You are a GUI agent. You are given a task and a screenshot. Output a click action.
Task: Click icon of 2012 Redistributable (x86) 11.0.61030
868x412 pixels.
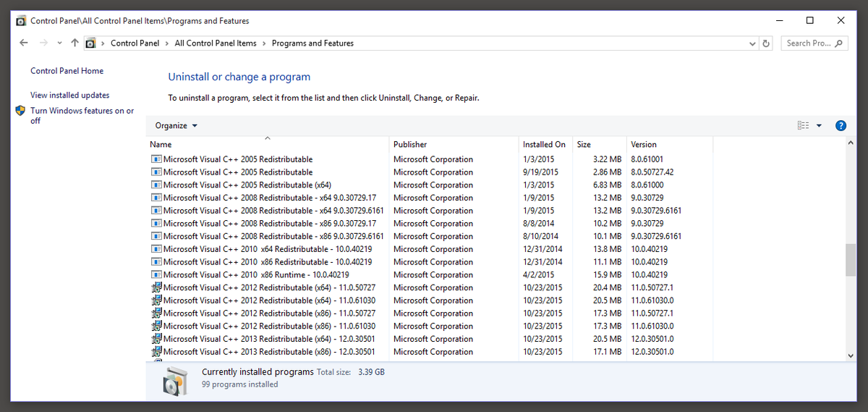(156, 326)
